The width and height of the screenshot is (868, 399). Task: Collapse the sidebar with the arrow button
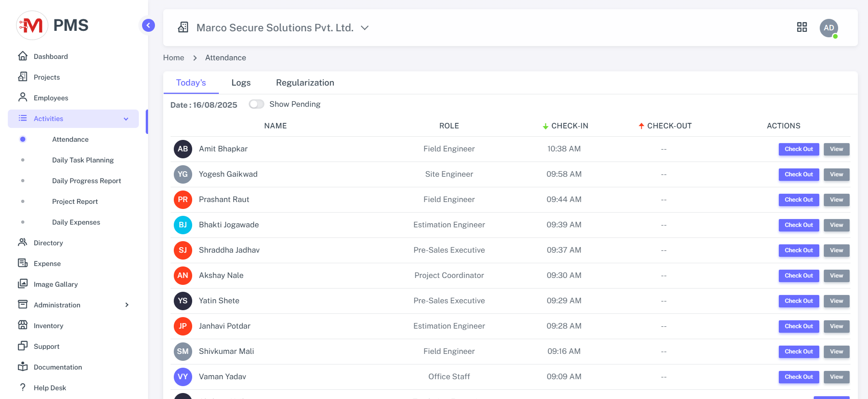point(148,25)
